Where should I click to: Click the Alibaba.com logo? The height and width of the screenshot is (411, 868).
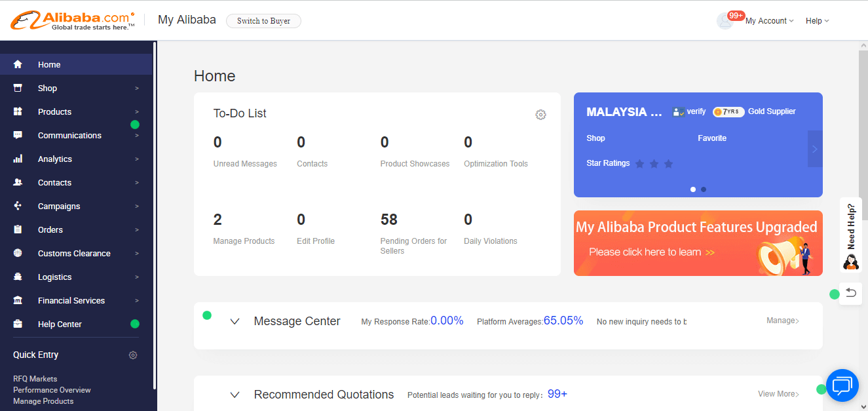coord(73,20)
